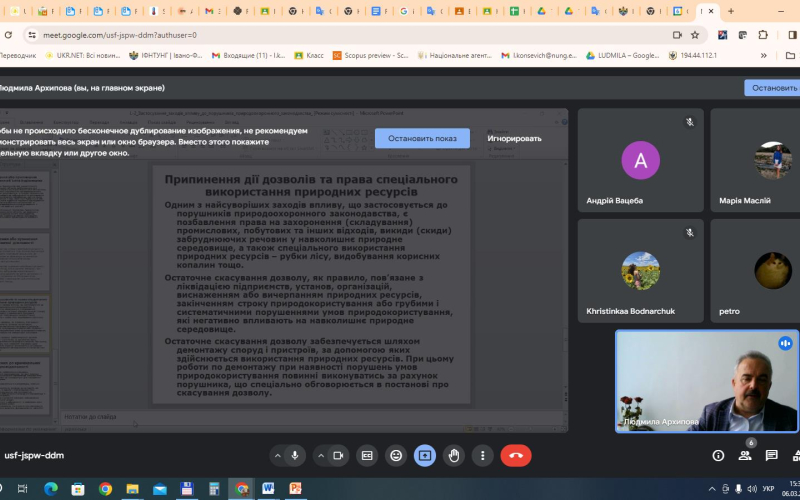The image size is (800, 500).
Task: Show hidden system tray icons
Action: [713, 489]
